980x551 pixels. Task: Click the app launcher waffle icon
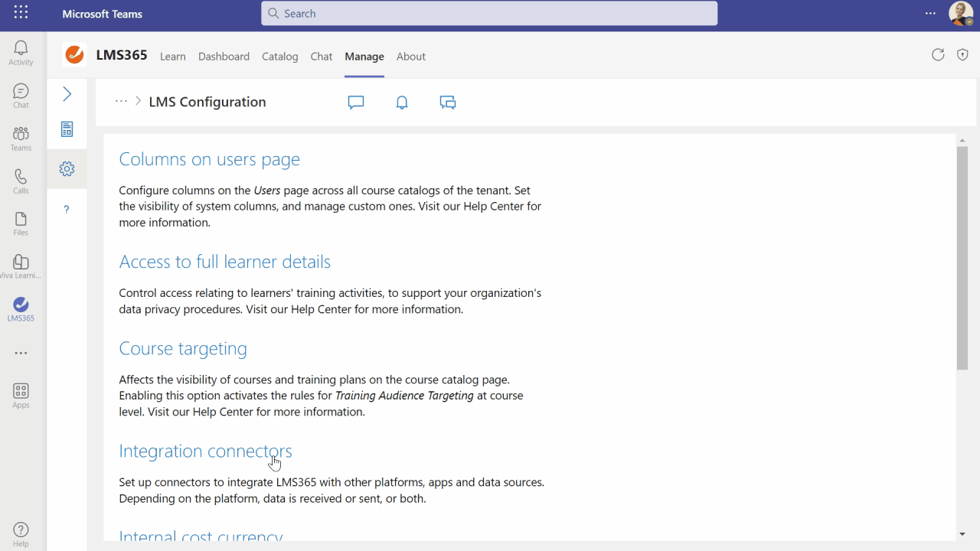coord(21,13)
